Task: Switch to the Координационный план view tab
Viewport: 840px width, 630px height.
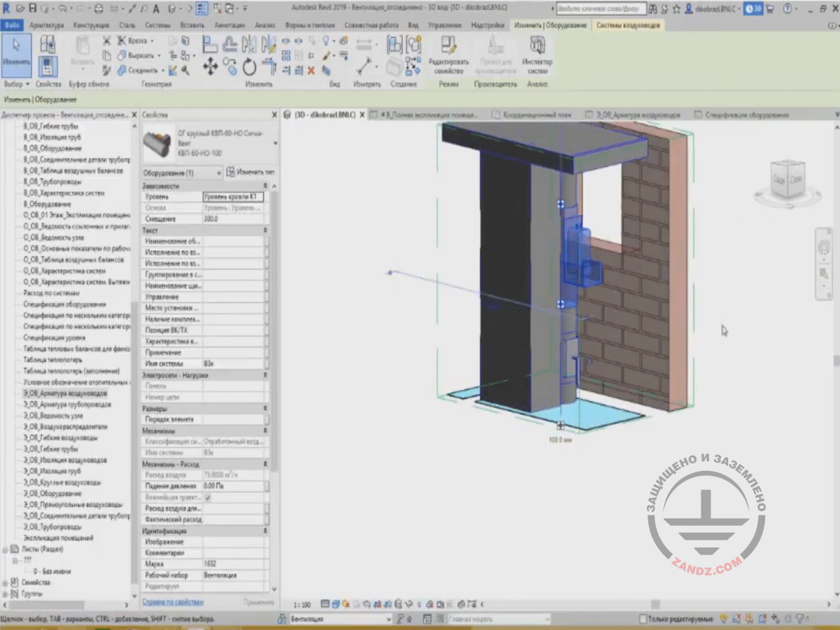Action: coord(536,115)
